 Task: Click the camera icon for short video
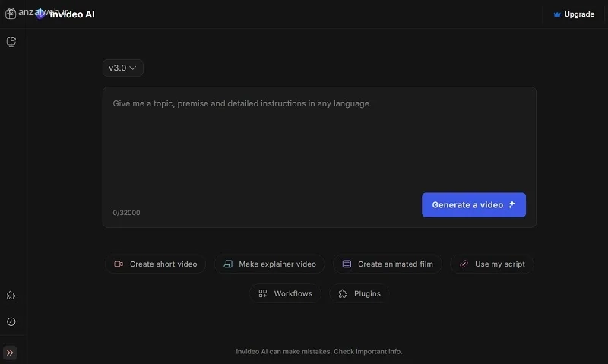119,264
